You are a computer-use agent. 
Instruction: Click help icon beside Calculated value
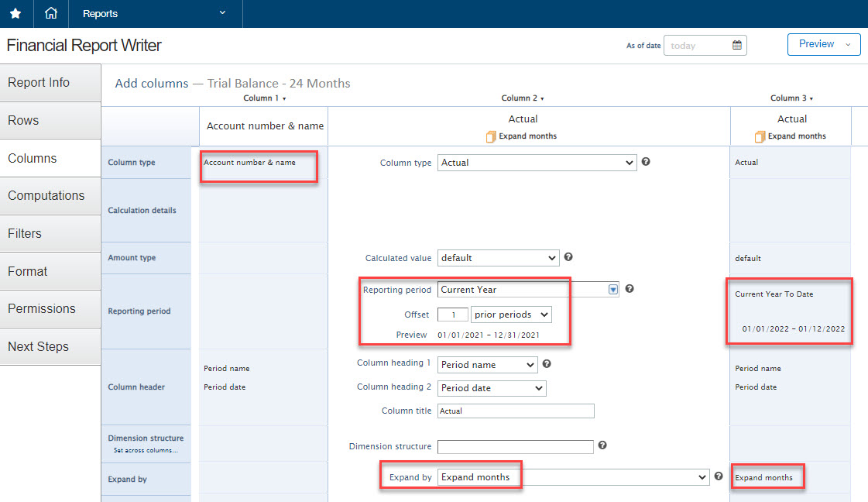tap(568, 257)
